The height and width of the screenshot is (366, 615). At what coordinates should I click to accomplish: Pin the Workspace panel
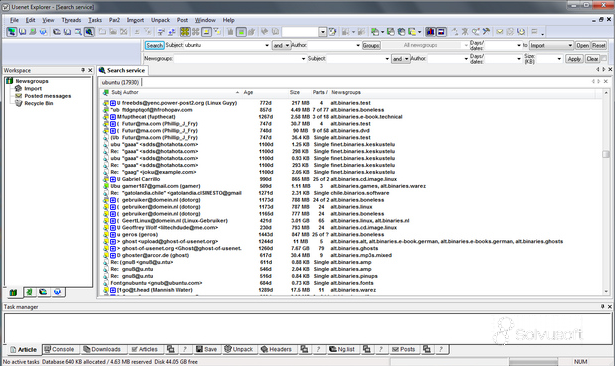point(83,70)
